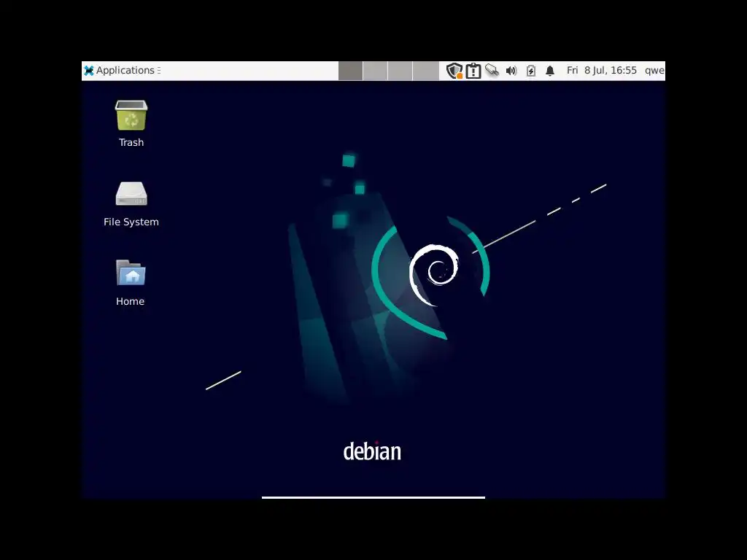This screenshot has height=560, width=747.
Task: Open the File System drive icon
Action: [x=131, y=204]
